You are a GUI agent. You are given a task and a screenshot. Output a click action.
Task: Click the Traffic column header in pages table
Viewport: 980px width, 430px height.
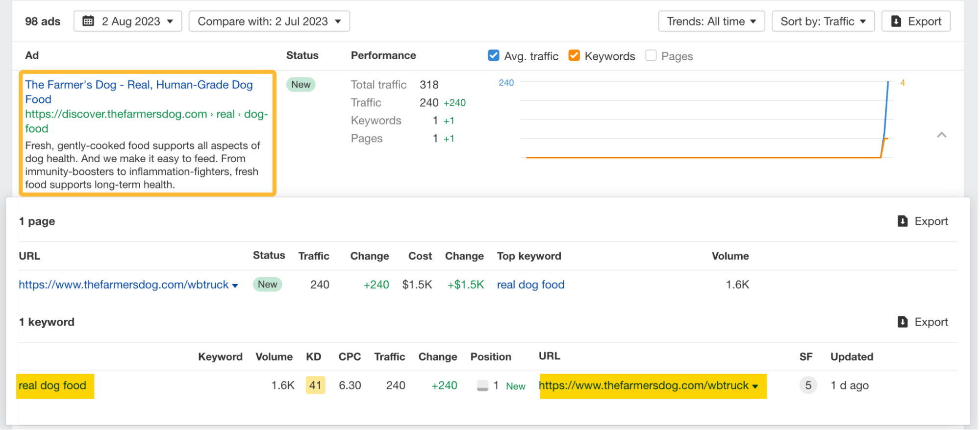click(x=314, y=256)
